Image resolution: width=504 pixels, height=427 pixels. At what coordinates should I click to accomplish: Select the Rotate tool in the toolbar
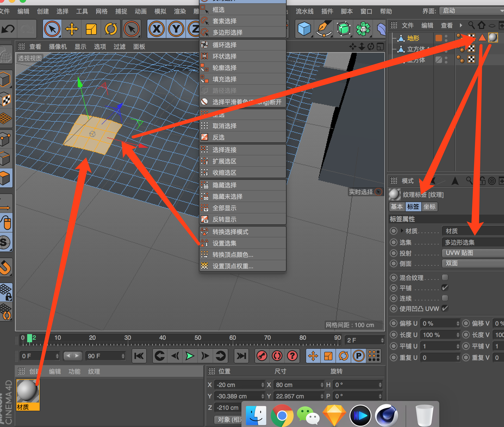[111, 29]
